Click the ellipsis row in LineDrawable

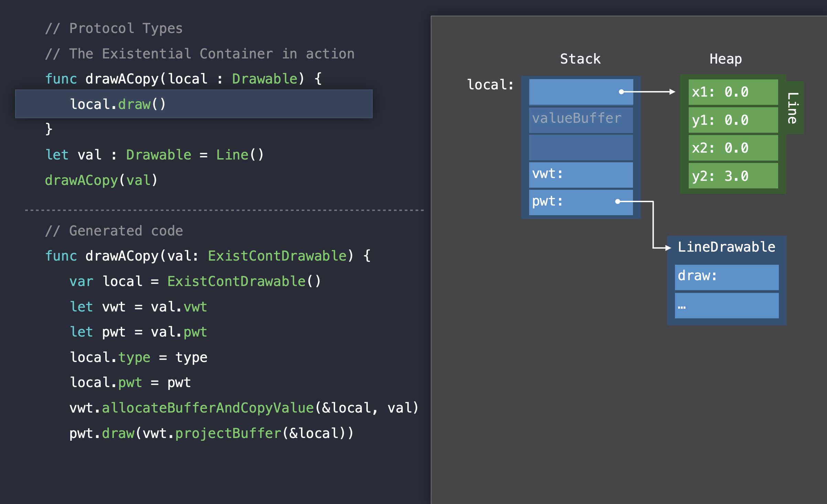[726, 306]
